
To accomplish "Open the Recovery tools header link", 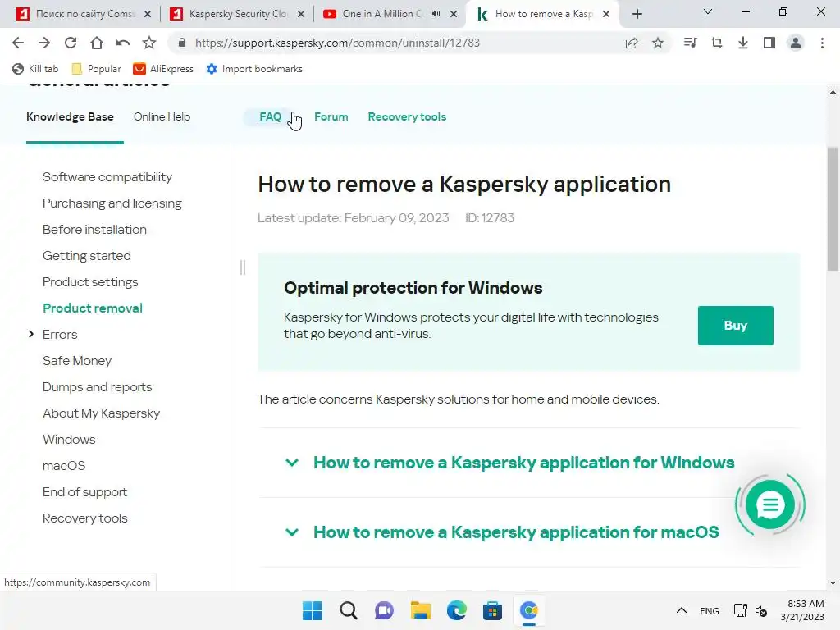I will 407,116.
